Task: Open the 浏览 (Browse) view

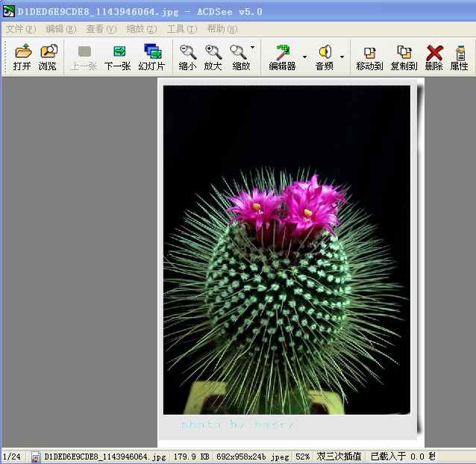Action: (x=48, y=57)
